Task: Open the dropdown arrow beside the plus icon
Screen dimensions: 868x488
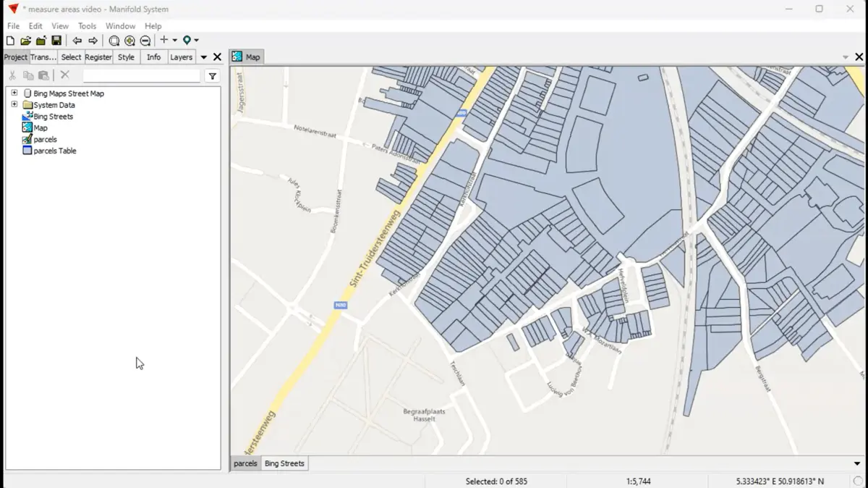Action: tap(174, 41)
